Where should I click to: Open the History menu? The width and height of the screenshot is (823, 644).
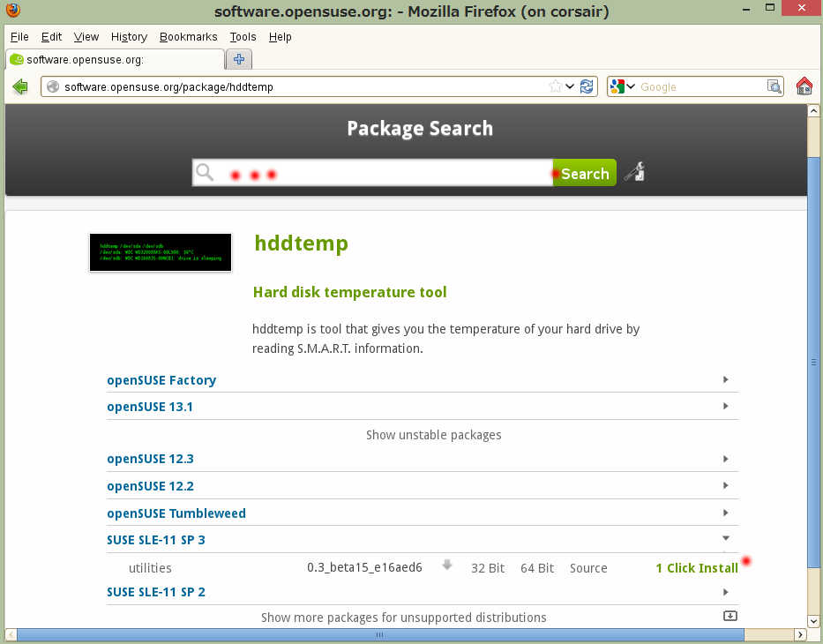[x=129, y=37]
